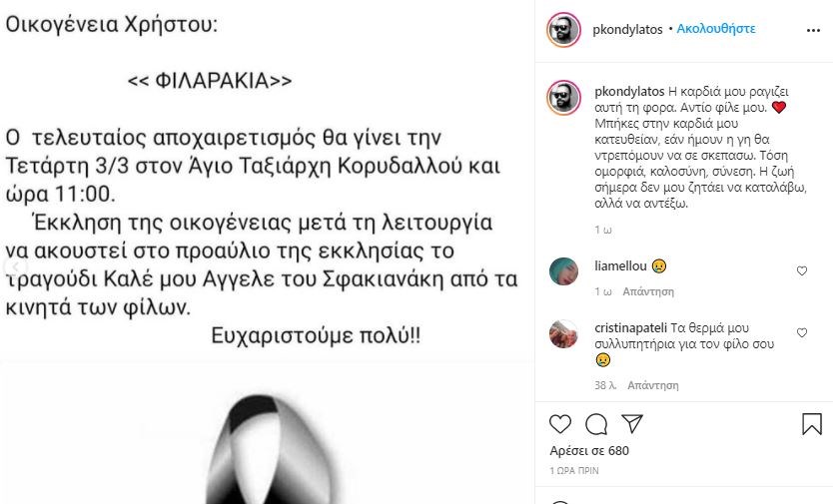833x504 pixels.
Task: Click pkondylatos avatar beside the caption
Action: tap(563, 97)
